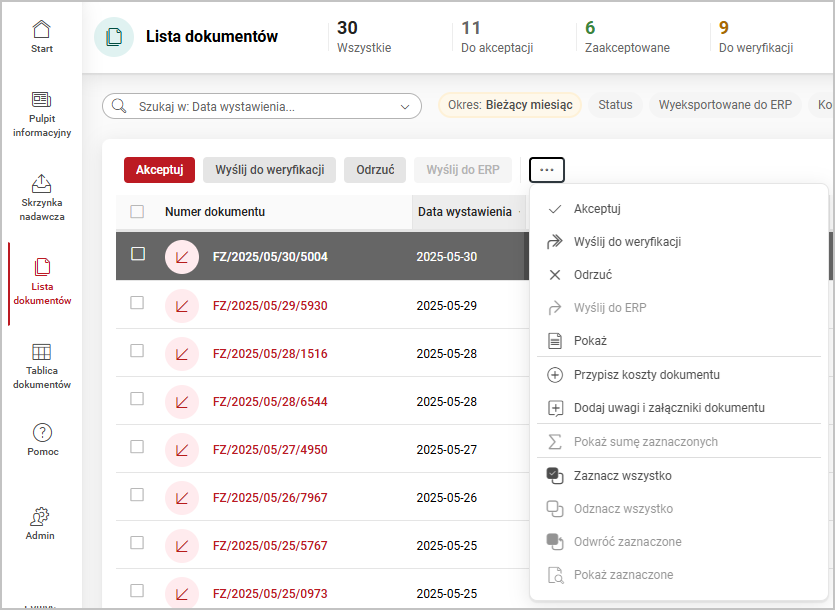The height and width of the screenshot is (610, 835).
Task: Filter by 11 Do akceptacji counter
Action: tap(497, 37)
